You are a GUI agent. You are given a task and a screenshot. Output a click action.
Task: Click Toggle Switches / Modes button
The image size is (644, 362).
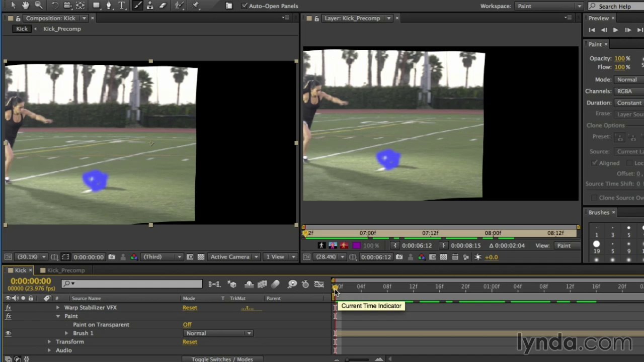click(x=222, y=359)
